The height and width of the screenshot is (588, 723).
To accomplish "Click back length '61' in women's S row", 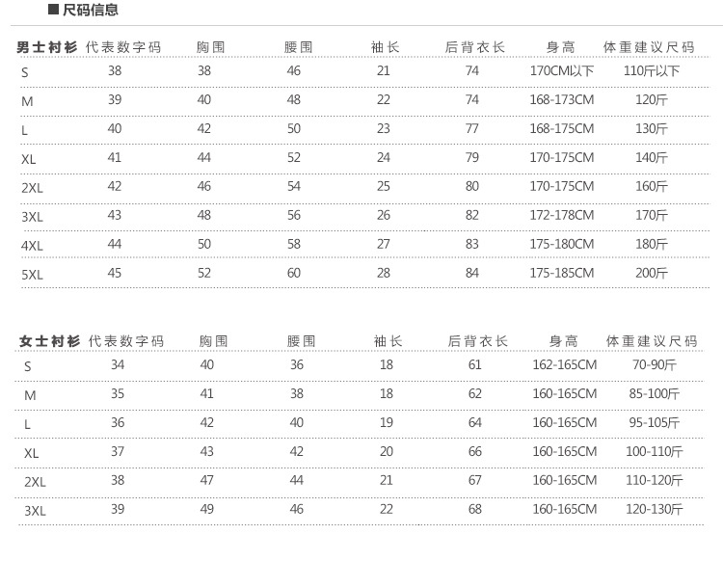I will 475,365.
